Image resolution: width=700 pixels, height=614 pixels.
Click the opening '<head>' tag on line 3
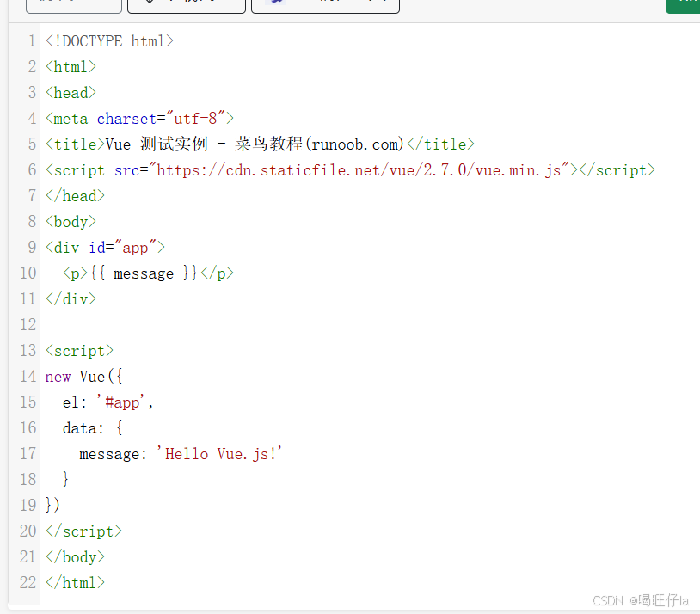coord(71,93)
